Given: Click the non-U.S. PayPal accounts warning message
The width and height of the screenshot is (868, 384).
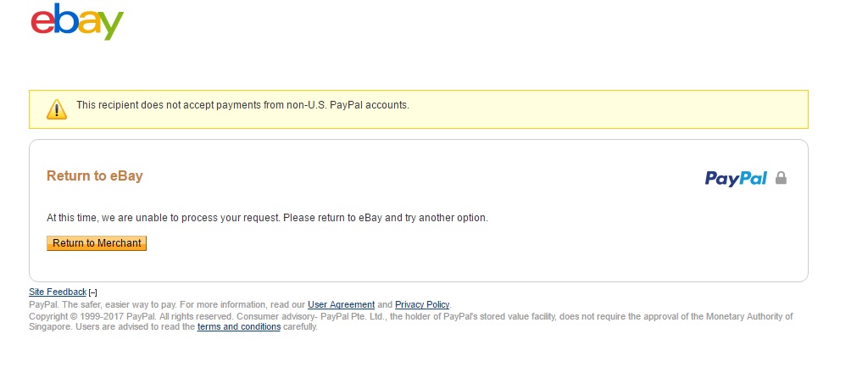Looking at the screenshot, I should pyautogui.click(x=242, y=106).
